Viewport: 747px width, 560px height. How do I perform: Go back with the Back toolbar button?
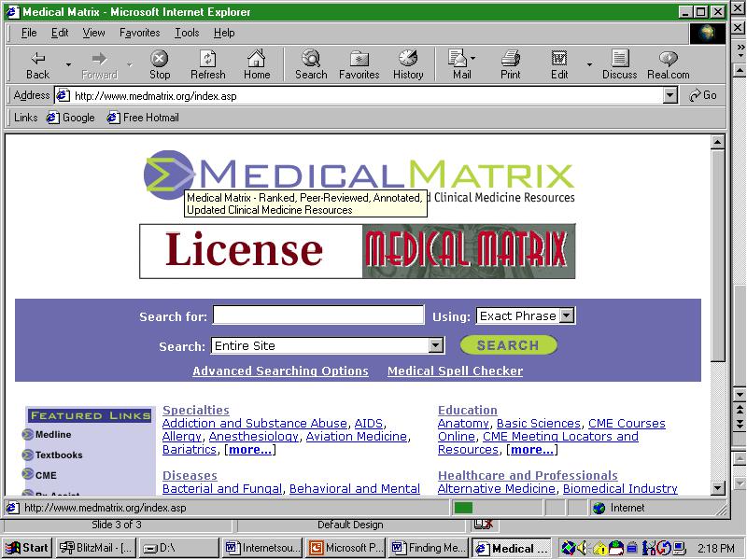pyautogui.click(x=37, y=65)
